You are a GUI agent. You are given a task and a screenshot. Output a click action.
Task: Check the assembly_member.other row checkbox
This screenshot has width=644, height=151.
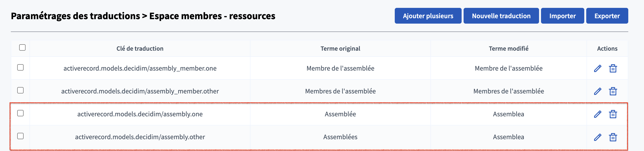(x=20, y=90)
